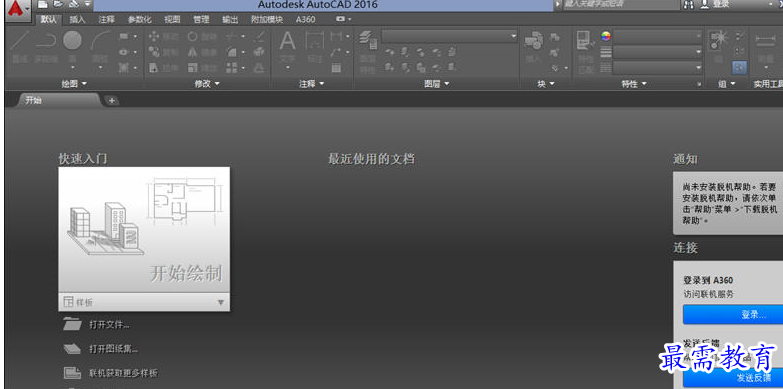This screenshot has height=389, width=783.
Task: Expand the 修改 panel
Action: coord(207,84)
